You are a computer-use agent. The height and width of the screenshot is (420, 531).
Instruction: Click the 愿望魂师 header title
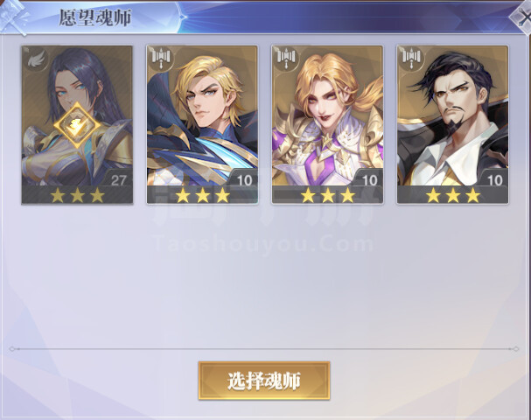click(x=94, y=17)
